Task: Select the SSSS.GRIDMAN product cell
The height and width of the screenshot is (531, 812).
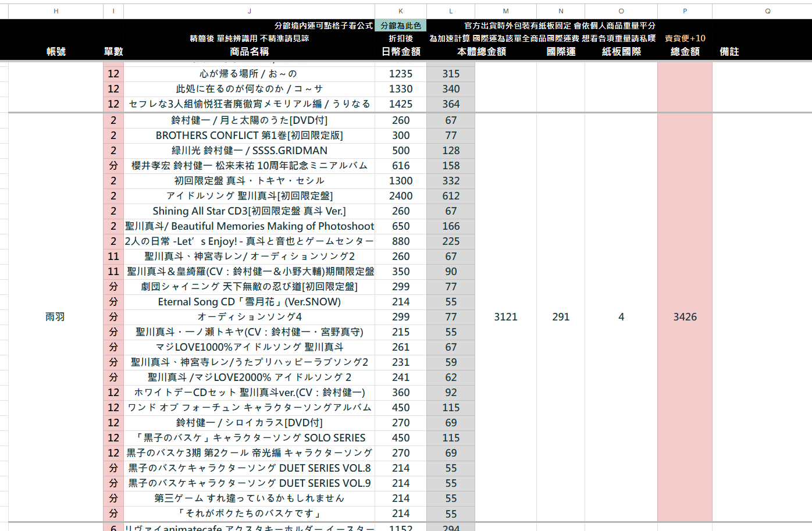Action: [250, 151]
